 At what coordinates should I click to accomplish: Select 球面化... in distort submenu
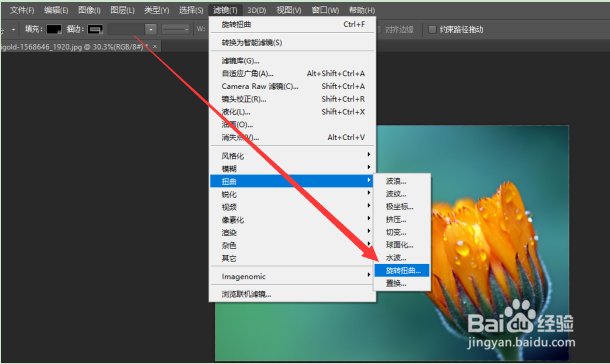pos(402,245)
